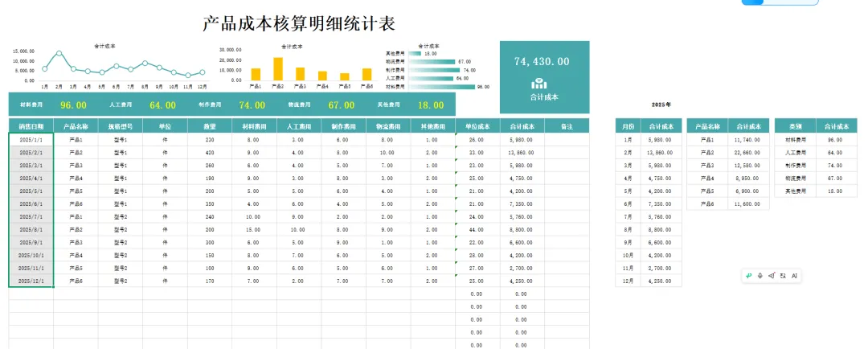Viewport: 868px width, 349px height.
Task: Select the 物流费用 column header in main table
Action: (388, 126)
